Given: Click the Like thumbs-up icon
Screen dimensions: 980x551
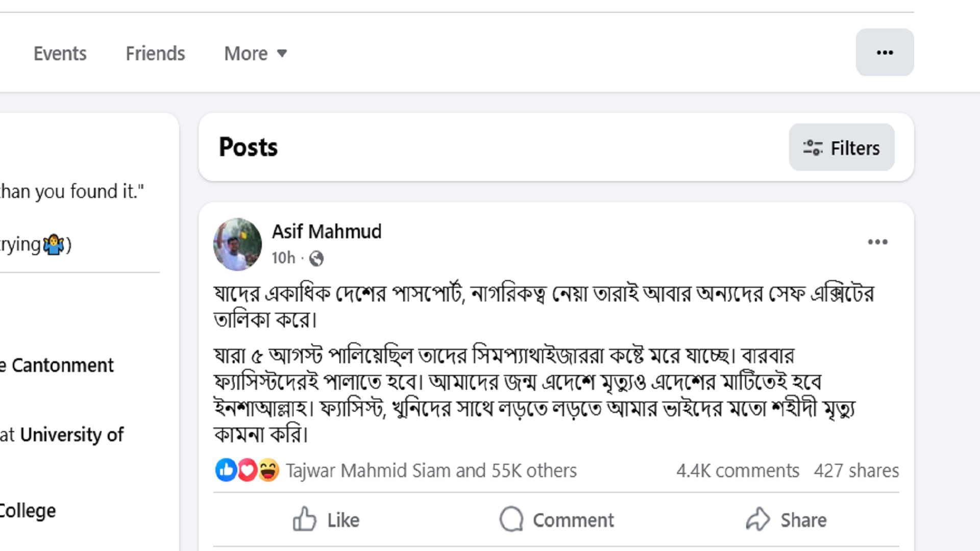Looking at the screenshot, I should [x=305, y=519].
